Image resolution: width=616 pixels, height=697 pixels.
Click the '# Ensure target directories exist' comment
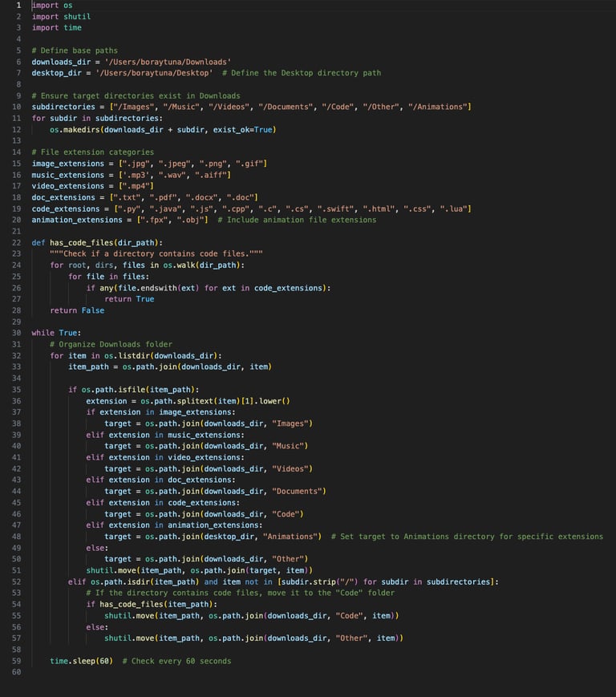pyautogui.click(x=136, y=95)
